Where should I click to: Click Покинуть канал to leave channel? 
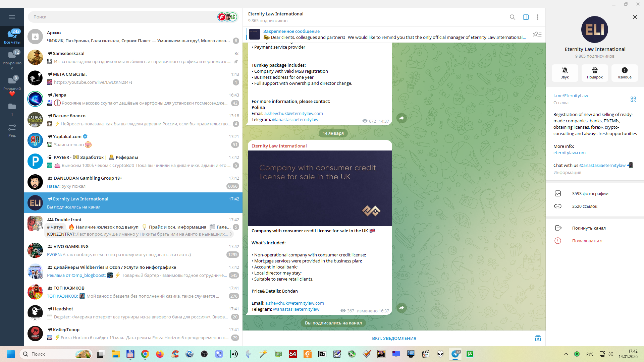589,228
